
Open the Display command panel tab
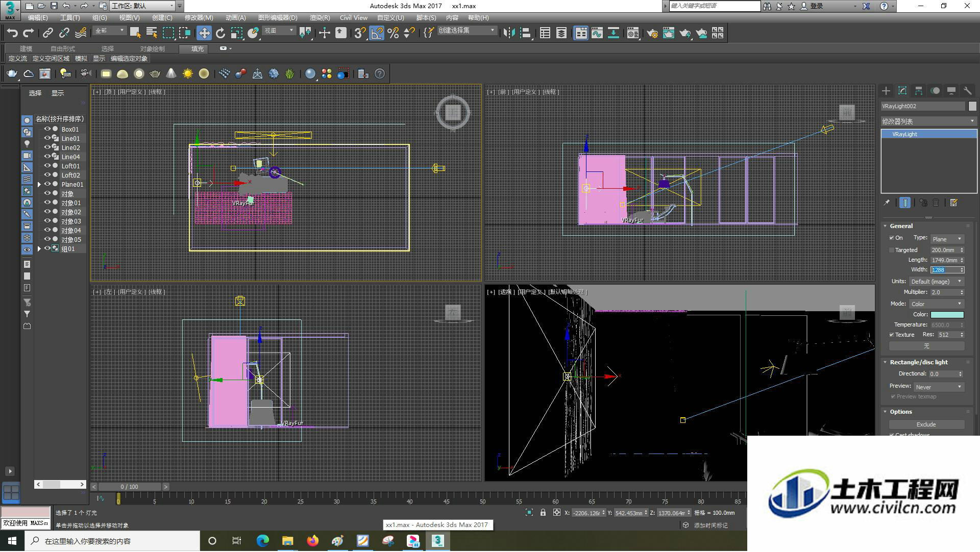tap(951, 91)
